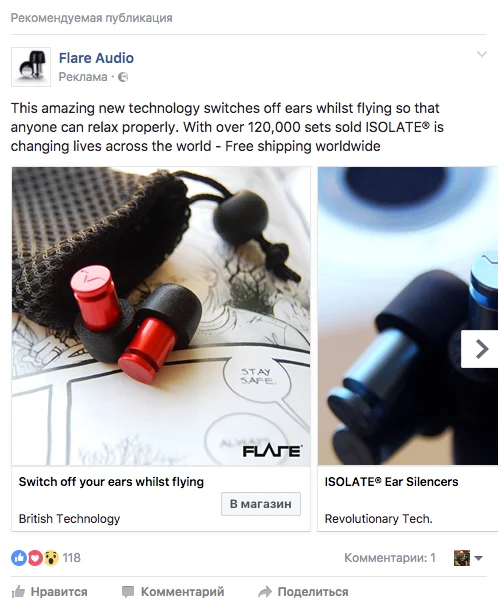Click the Поделиться share arrow button
This screenshot has height=606, width=498.
coord(303,592)
